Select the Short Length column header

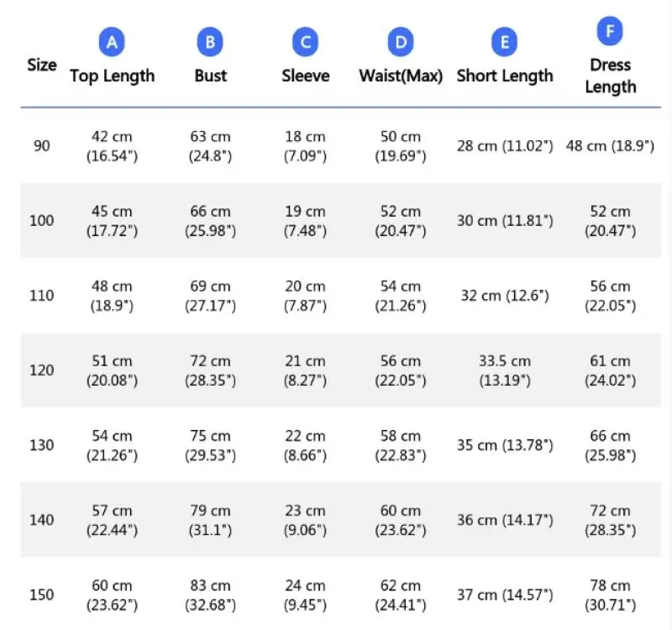505,76
